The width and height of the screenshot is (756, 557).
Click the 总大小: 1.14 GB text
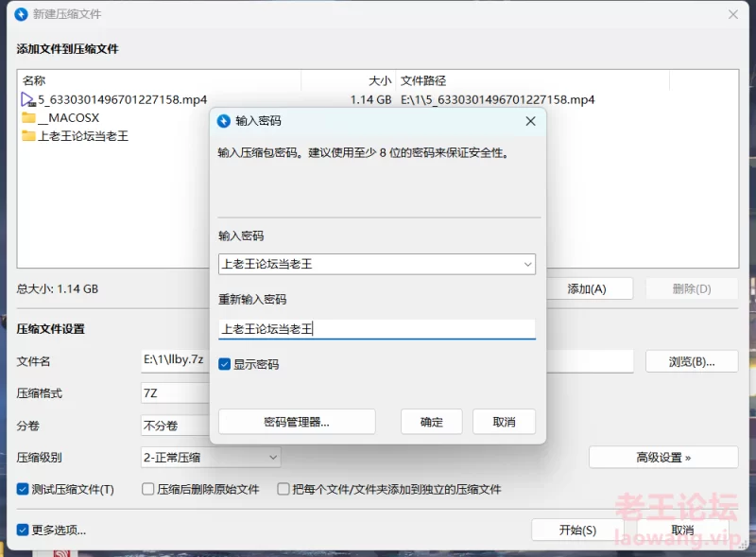coord(58,288)
